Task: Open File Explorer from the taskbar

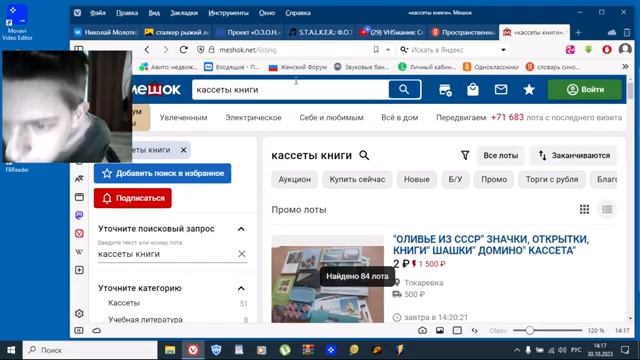Action: point(170,350)
